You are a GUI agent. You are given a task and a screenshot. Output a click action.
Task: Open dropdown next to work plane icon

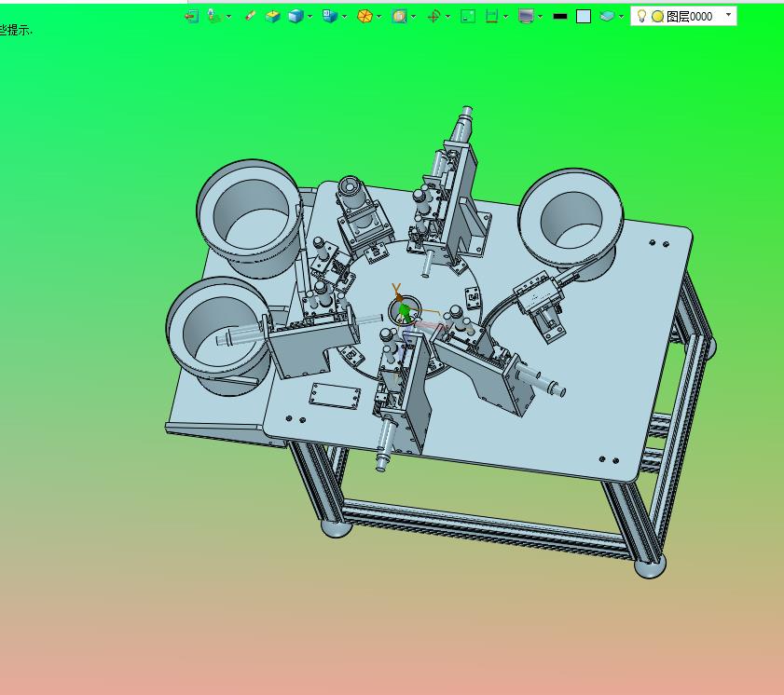(228, 17)
